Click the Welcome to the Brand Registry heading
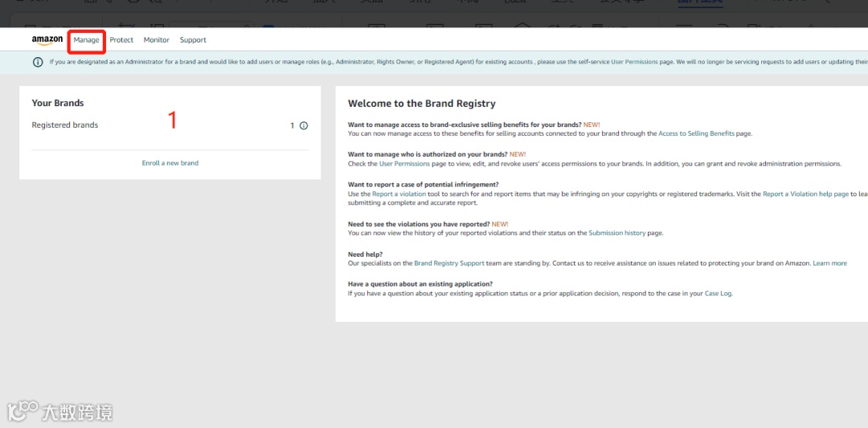The height and width of the screenshot is (428, 868). 421,104
